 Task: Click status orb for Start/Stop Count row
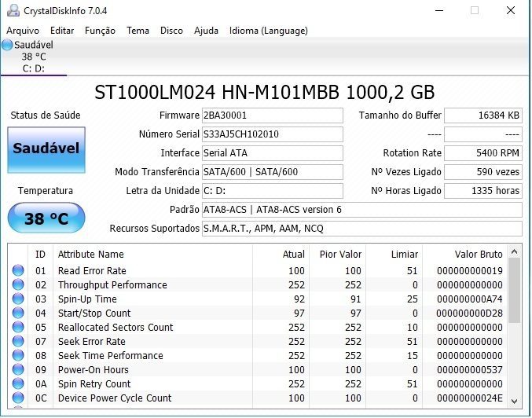point(18,313)
